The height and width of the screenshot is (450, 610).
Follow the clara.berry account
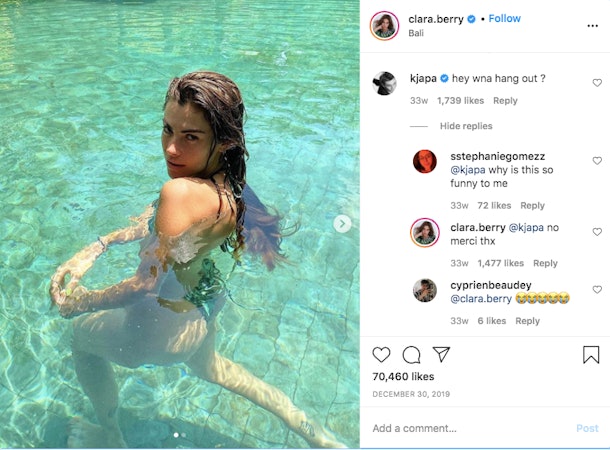[505, 18]
